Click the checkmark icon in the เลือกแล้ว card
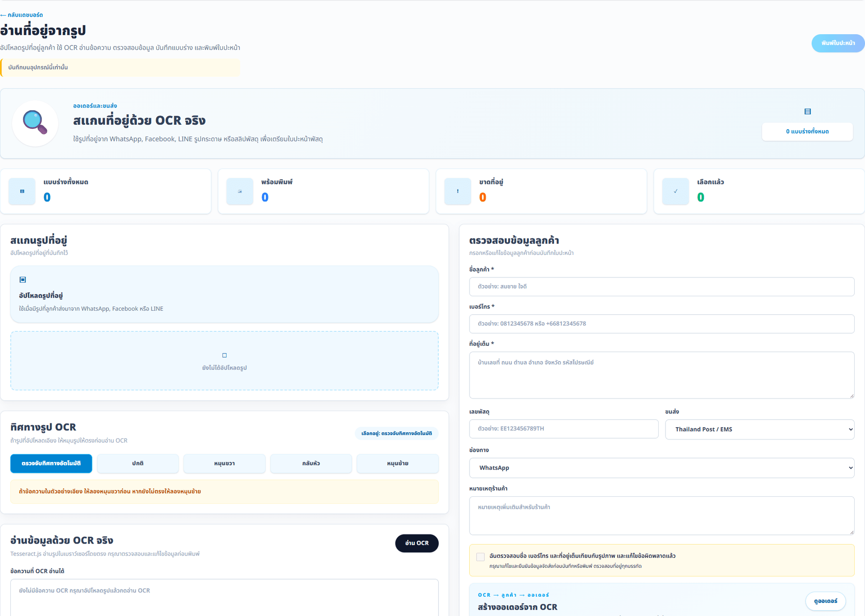The height and width of the screenshot is (616, 865). pos(675,191)
